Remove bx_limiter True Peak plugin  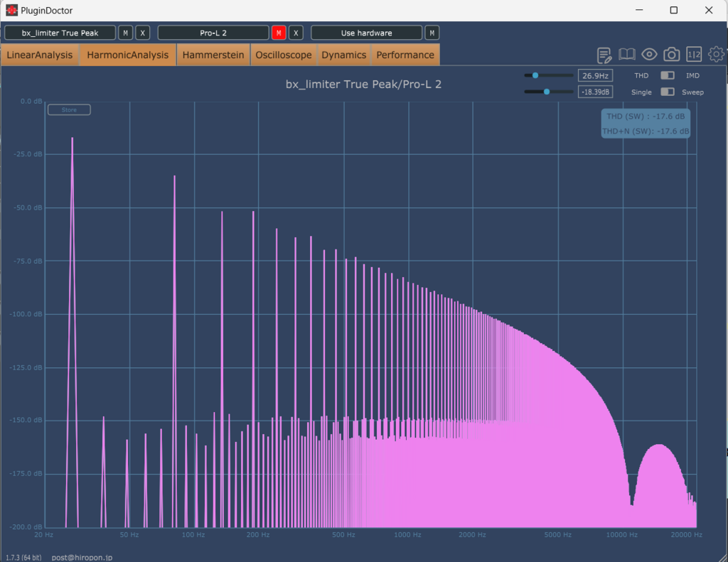tap(142, 33)
